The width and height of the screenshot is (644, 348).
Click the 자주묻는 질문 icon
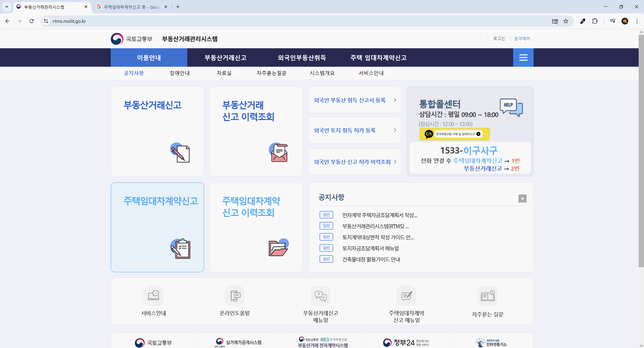[x=487, y=296]
